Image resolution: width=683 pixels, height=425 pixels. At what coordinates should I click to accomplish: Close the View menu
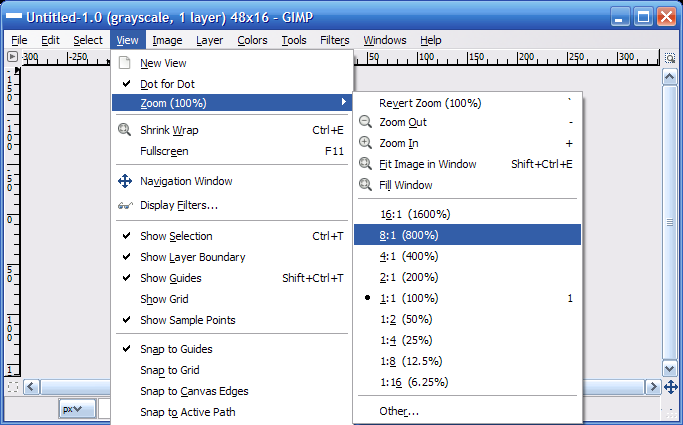128,40
